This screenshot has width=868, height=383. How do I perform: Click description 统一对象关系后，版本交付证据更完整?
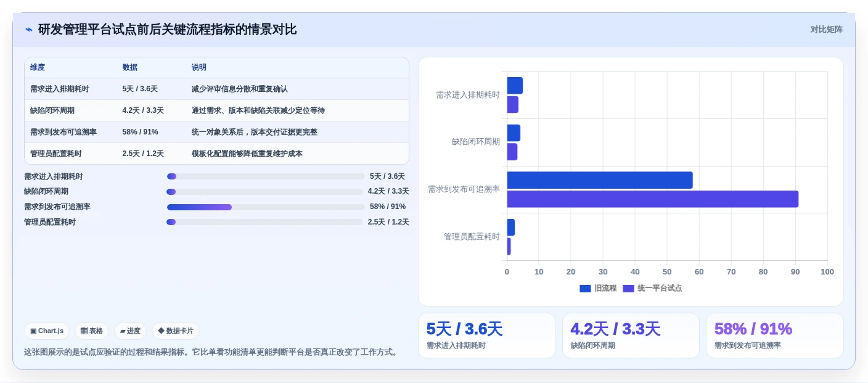coord(255,132)
